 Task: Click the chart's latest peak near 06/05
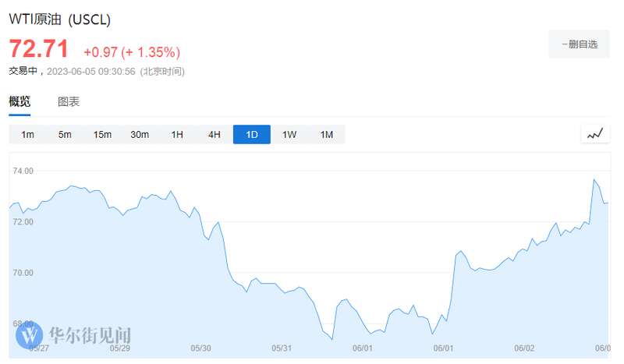(594, 179)
